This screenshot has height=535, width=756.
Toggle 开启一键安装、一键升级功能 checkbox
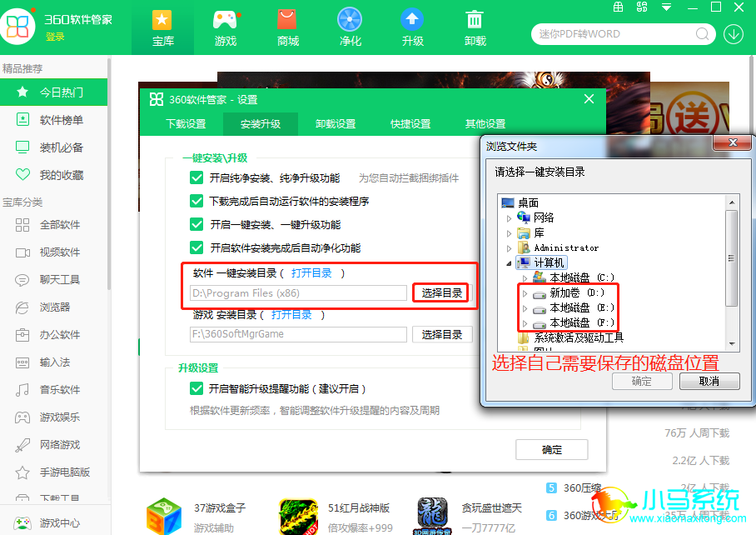196,224
